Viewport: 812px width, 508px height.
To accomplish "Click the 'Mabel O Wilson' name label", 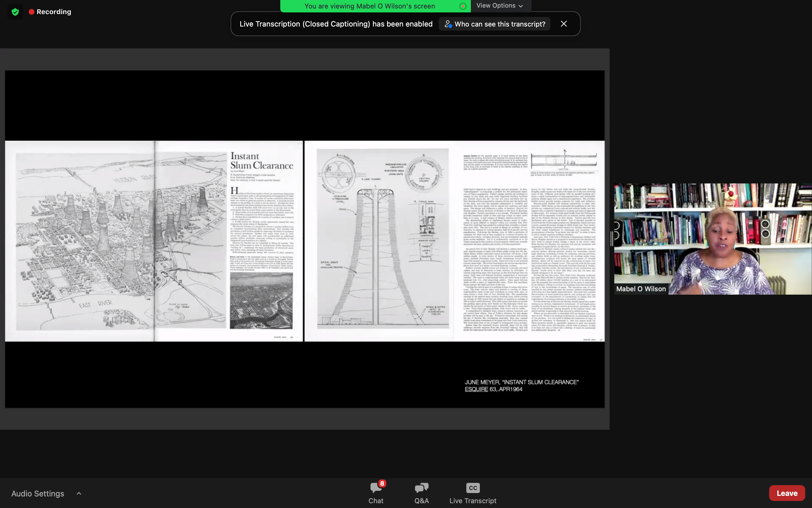I will click(x=641, y=289).
